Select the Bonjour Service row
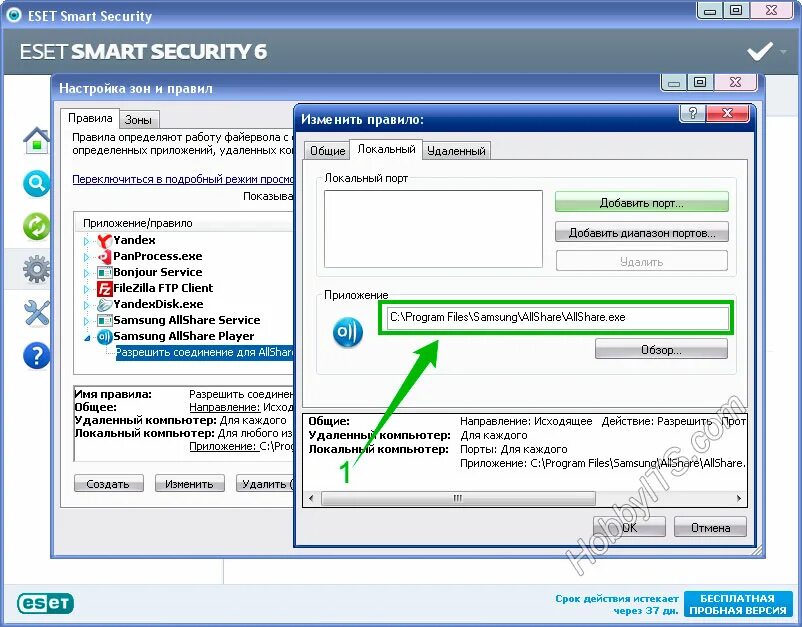Screen dimensions: 802x627 point(158,272)
